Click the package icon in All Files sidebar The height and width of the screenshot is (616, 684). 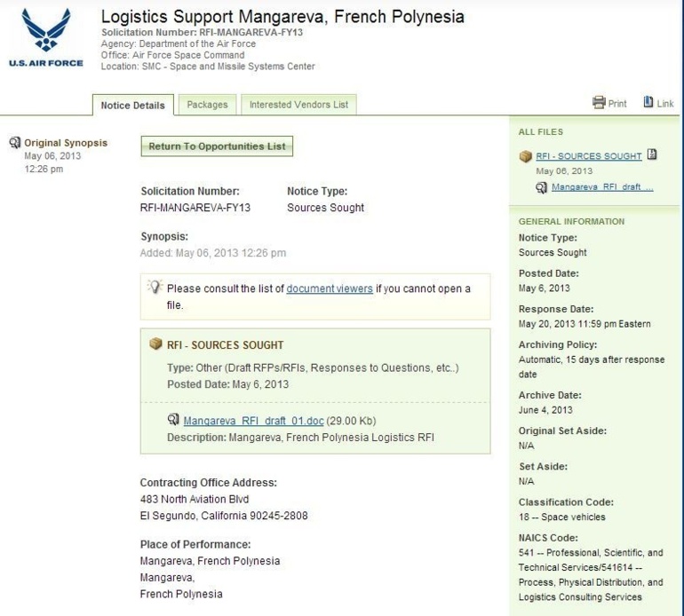[x=526, y=156]
